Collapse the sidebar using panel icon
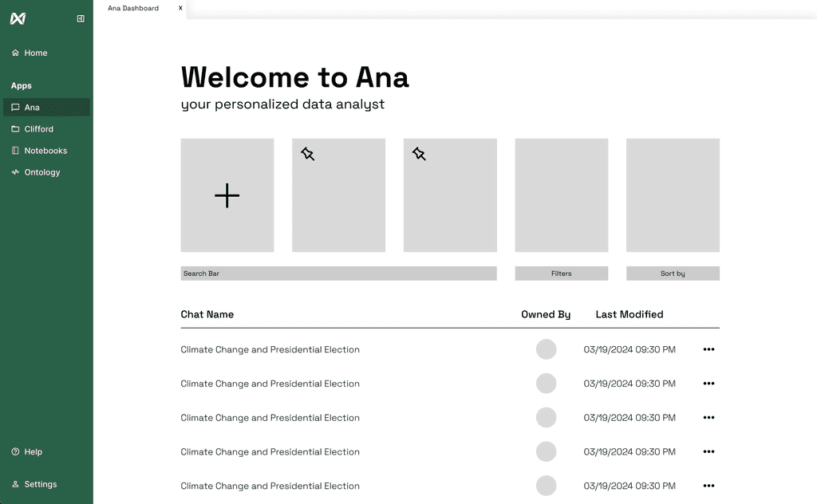The image size is (817, 504). point(81,19)
